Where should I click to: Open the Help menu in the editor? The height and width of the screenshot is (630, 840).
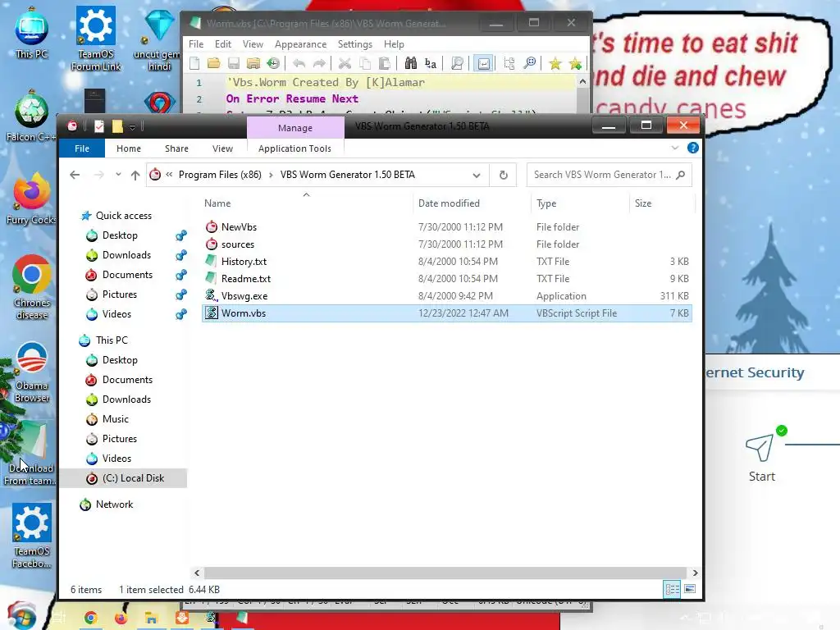pyautogui.click(x=394, y=44)
